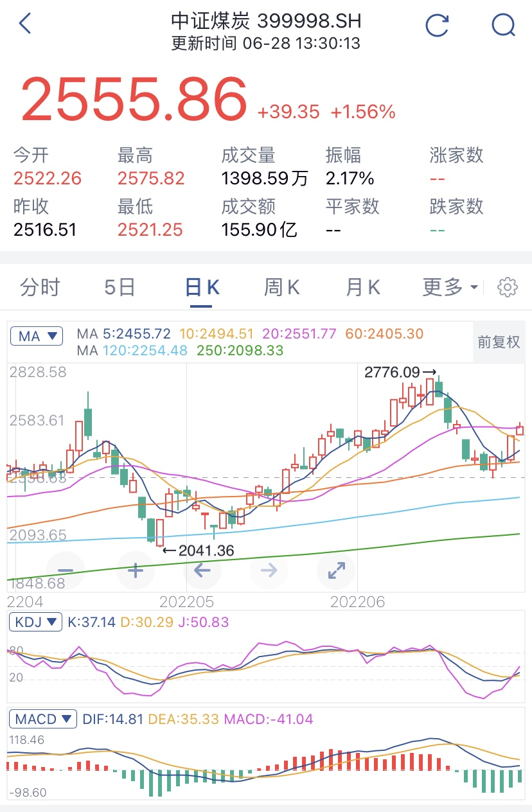Image resolution: width=532 pixels, height=812 pixels.
Task: Zoom in the chart with the plus icon
Action: point(135,570)
